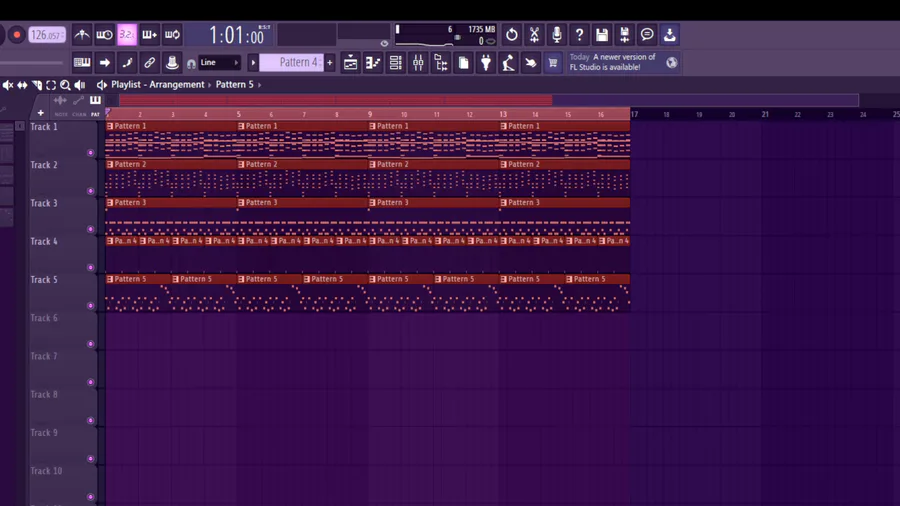The width and height of the screenshot is (900, 506).
Task: Click the render to audio file icon
Action: coord(624,35)
